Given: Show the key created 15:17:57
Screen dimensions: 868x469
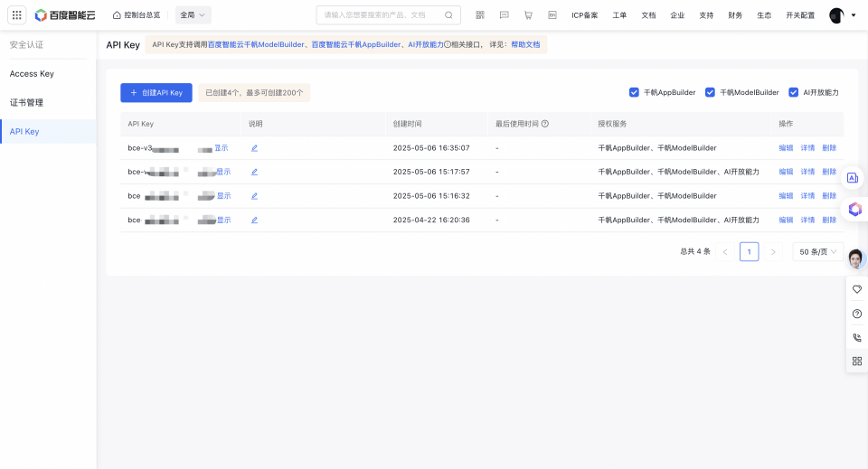Looking at the screenshot, I should (x=223, y=172).
